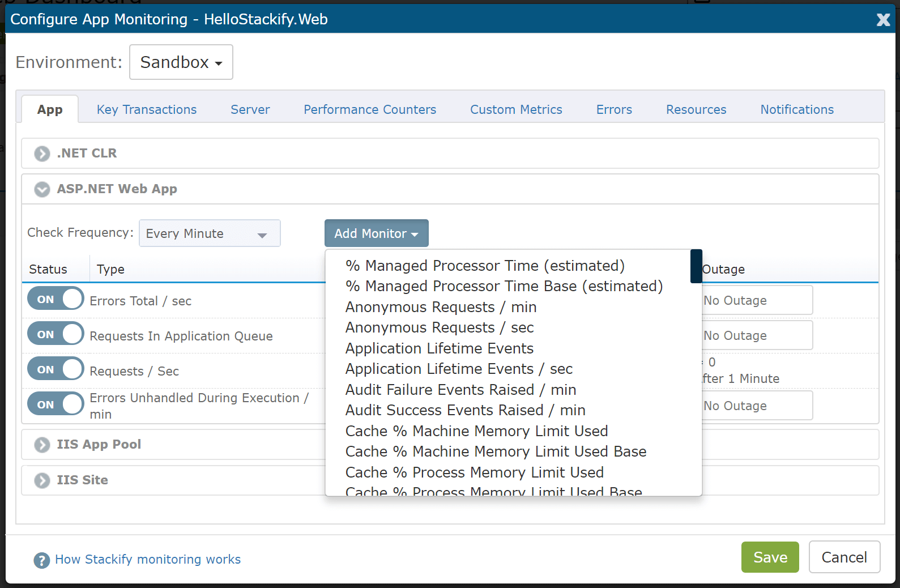Open the Check Frequency dropdown
Image resolution: width=900 pixels, height=588 pixels.
click(x=210, y=233)
